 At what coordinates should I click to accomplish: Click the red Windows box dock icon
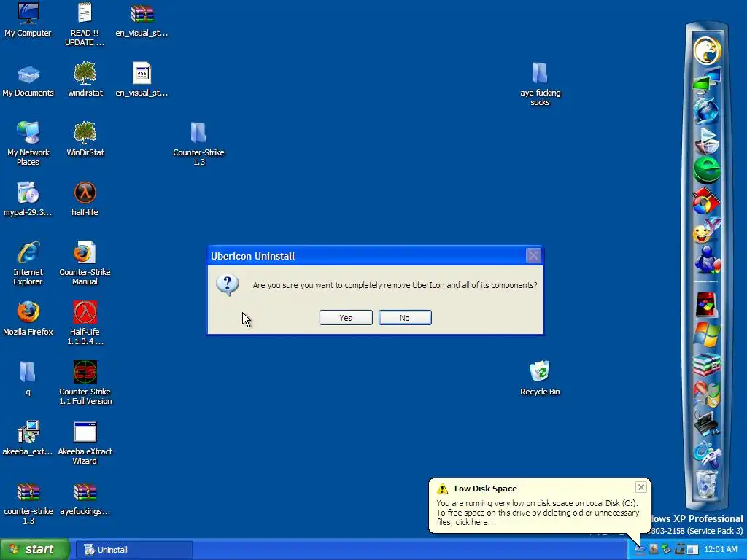point(706,304)
